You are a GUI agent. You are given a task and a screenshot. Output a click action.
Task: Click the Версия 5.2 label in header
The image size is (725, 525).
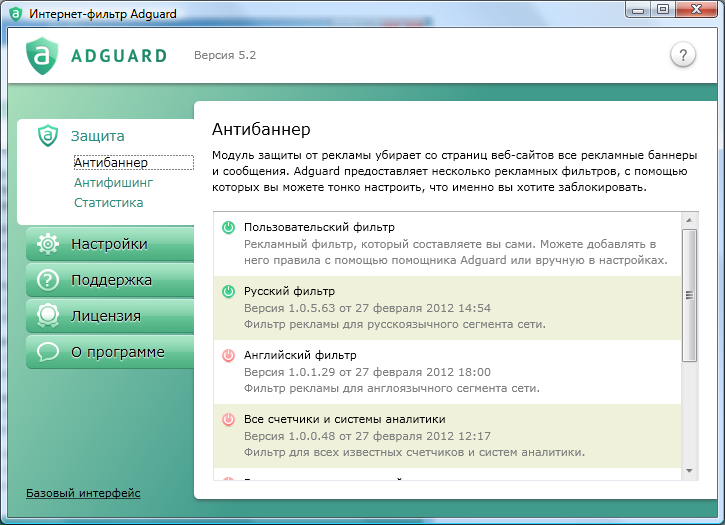[225, 55]
